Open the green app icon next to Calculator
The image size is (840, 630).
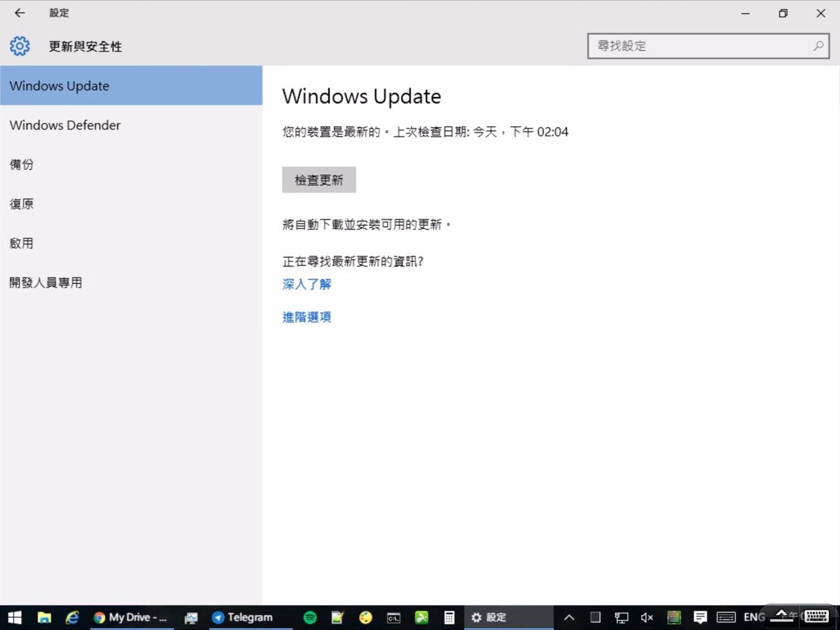421,618
